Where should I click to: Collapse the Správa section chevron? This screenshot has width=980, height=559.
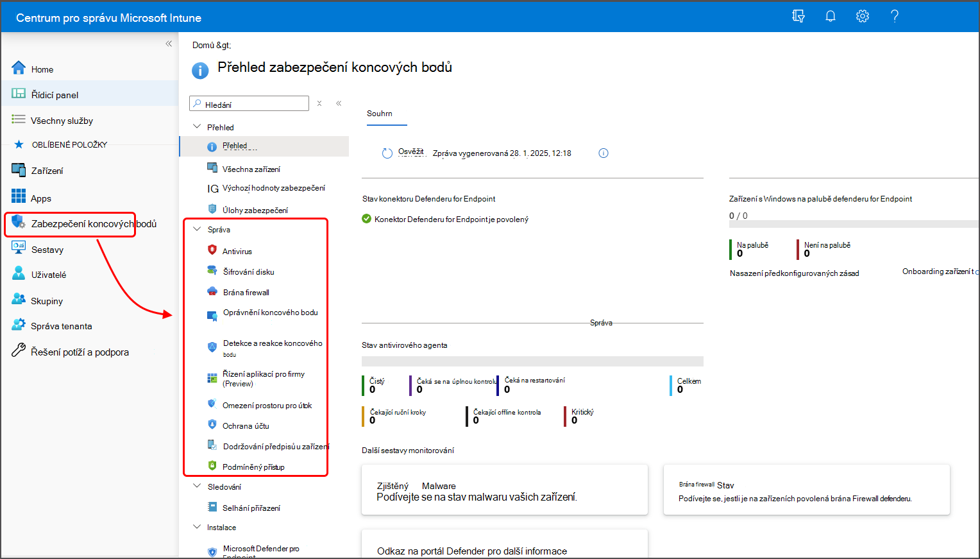[x=197, y=228]
